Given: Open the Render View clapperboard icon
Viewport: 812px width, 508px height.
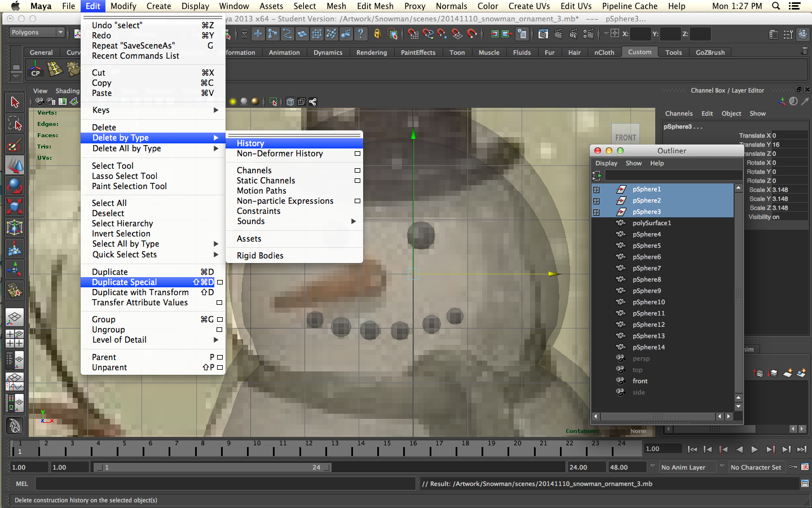Looking at the screenshot, I should (x=543, y=34).
